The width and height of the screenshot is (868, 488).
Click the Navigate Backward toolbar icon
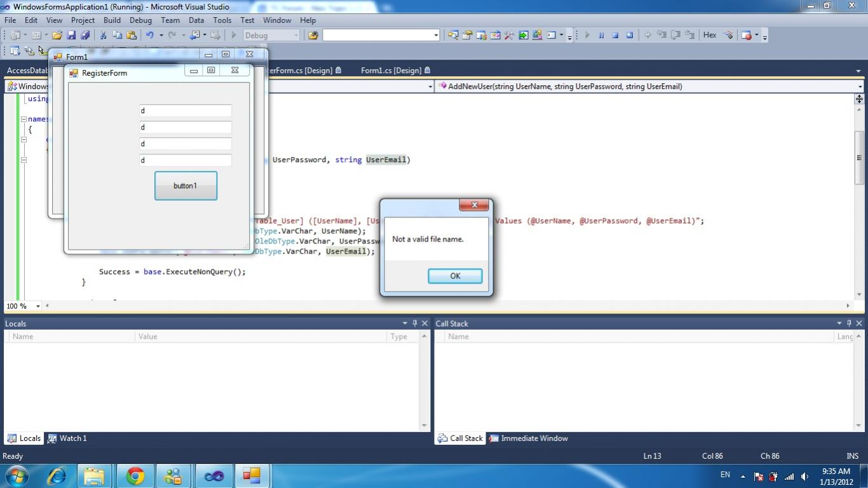[x=194, y=36]
